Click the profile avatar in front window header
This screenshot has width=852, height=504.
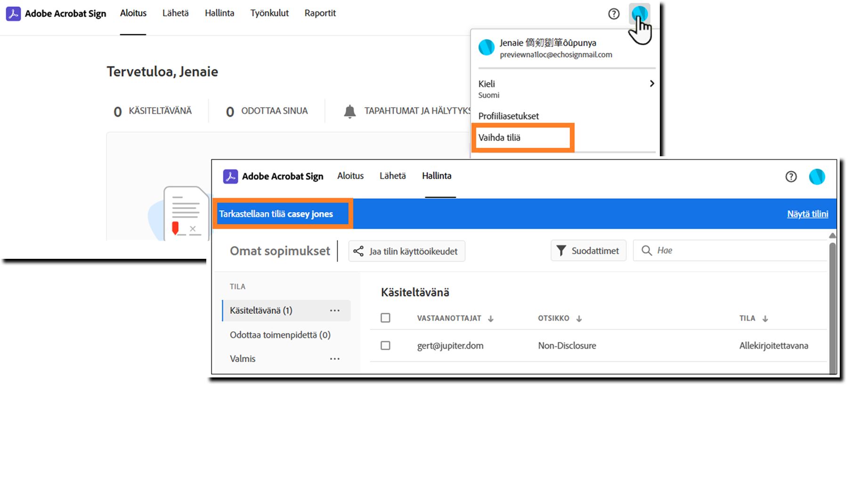click(817, 176)
